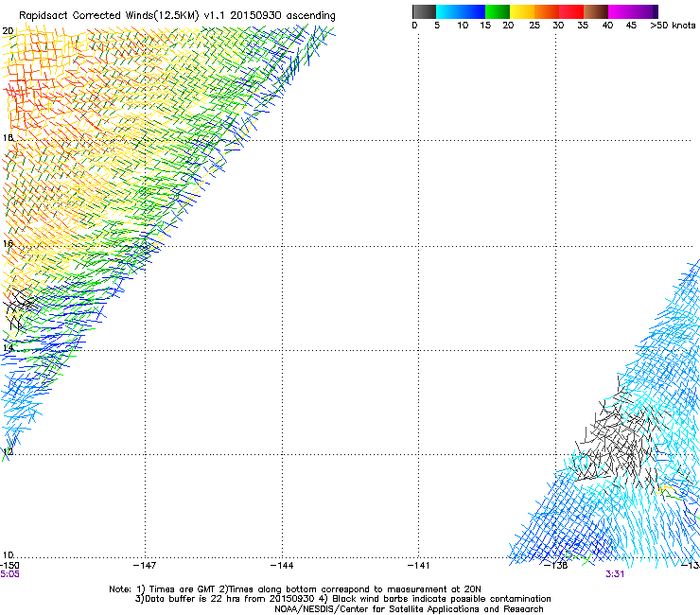Click the purple "5:05" time stamp

[x=9, y=574]
